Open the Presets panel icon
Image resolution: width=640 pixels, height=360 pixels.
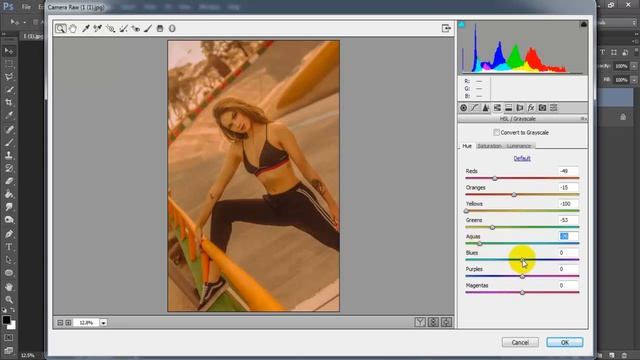pos(554,108)
